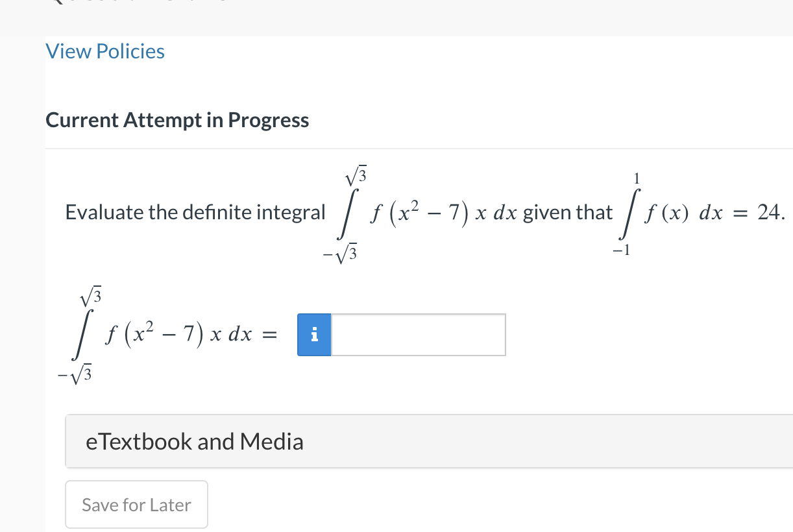Activate the blue i button for answer formatting
This screenshot has width=793, height=532.
314,335
